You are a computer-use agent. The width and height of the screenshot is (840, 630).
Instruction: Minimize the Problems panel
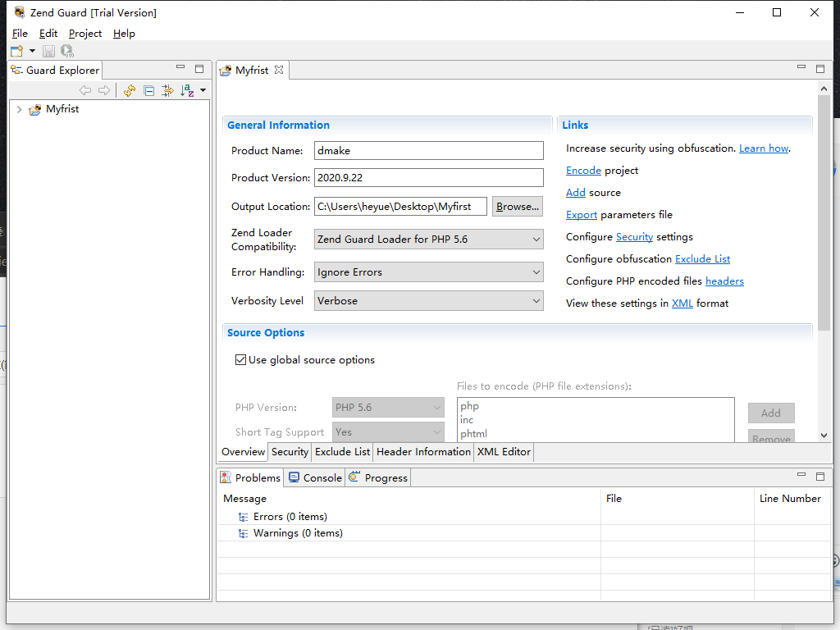[801, 475]
